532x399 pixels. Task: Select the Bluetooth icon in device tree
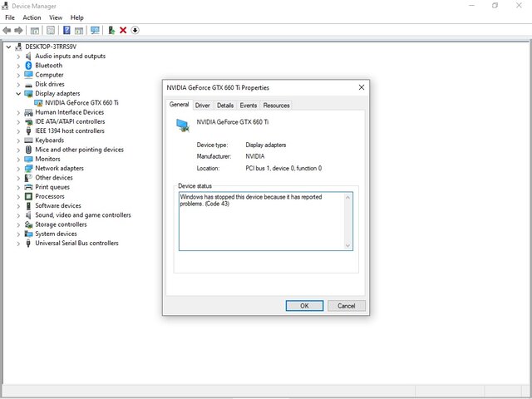(27, 66)
